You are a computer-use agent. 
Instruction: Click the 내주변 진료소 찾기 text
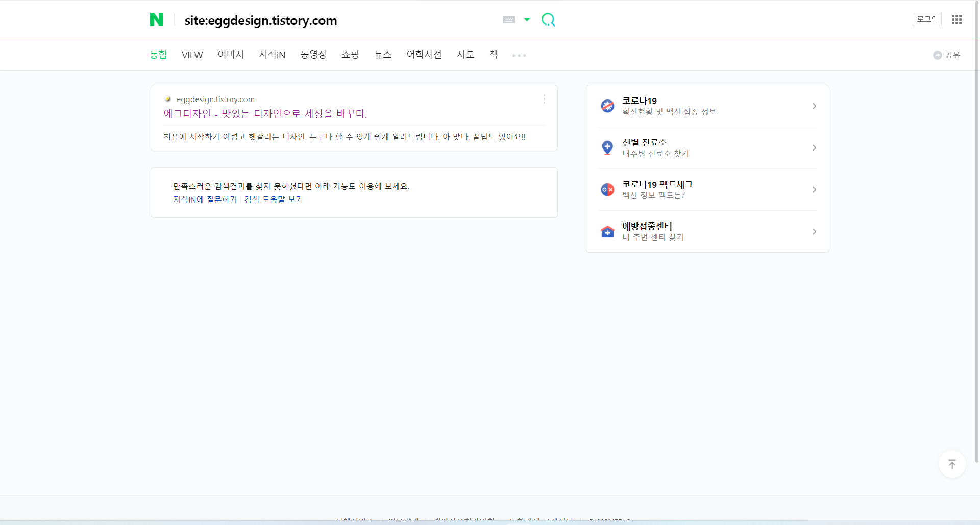point(655,154)
